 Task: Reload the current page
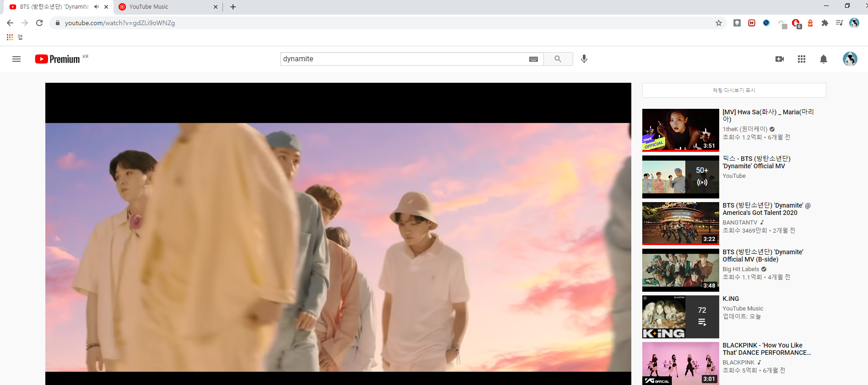pyautogui.click(x=39, y=23)
